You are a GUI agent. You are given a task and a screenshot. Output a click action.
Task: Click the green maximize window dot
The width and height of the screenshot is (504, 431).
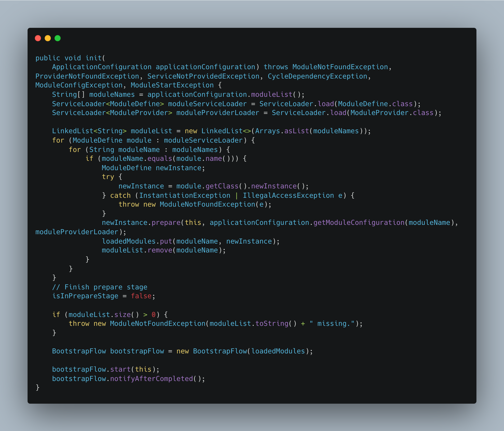pos(58,38)
